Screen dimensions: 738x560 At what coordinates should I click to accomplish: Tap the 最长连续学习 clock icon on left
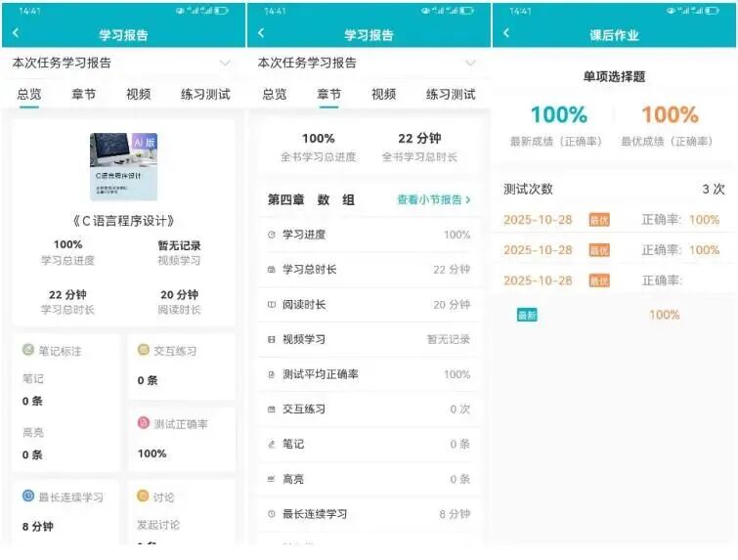28,495
